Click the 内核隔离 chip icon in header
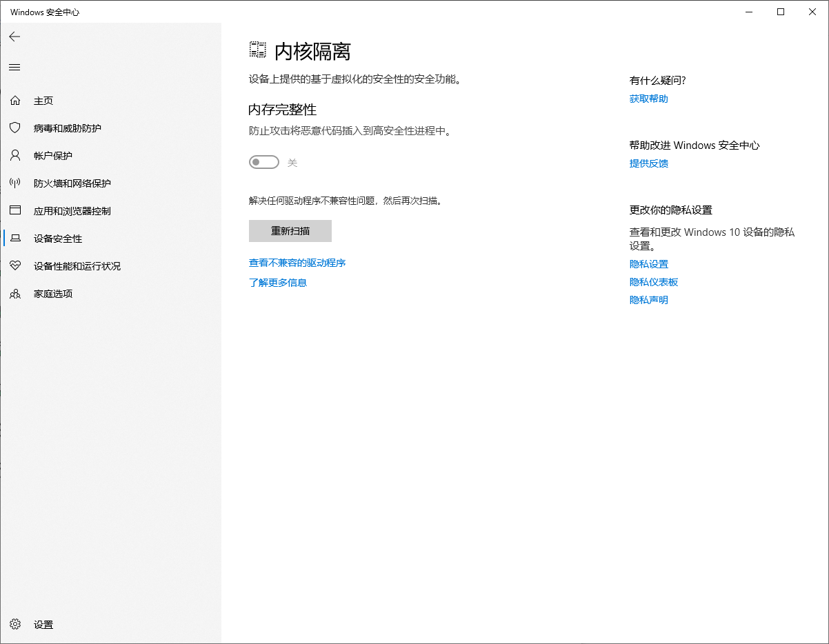Viewport: 829px width, 644px height. click(x=257, y=50)
